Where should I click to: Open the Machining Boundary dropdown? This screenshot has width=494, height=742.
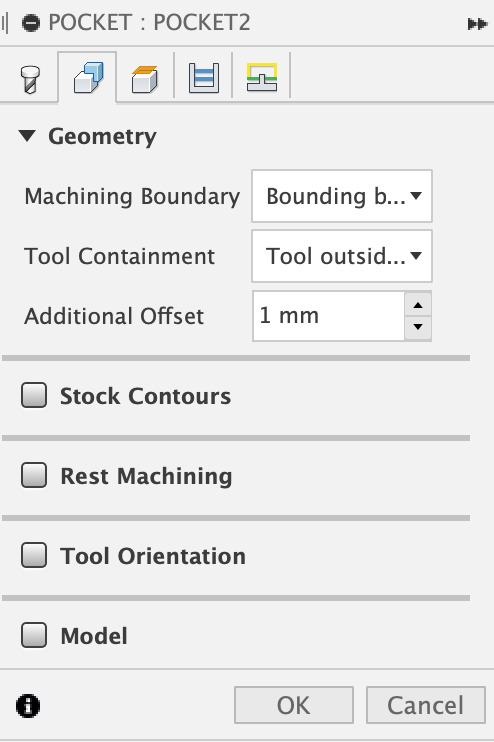[342, 196]
